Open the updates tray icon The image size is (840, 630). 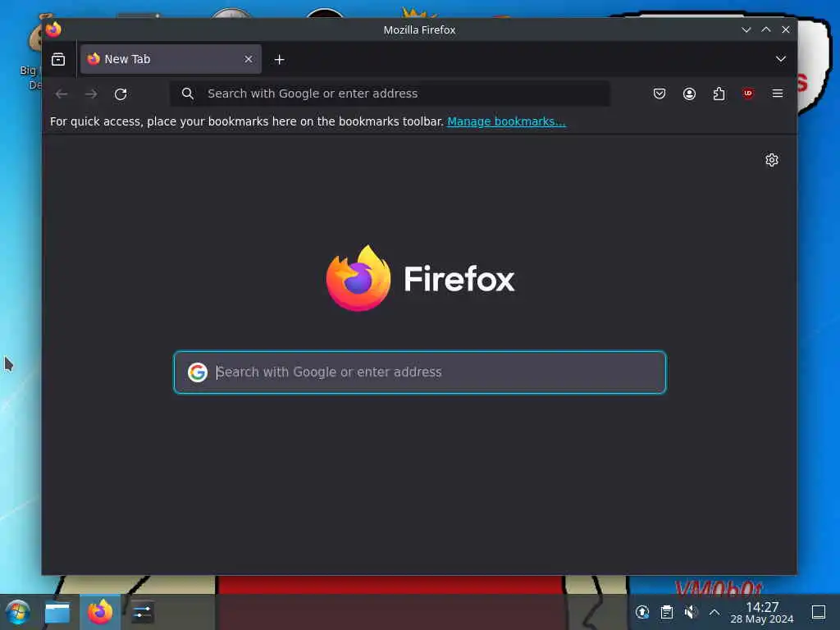641,612
